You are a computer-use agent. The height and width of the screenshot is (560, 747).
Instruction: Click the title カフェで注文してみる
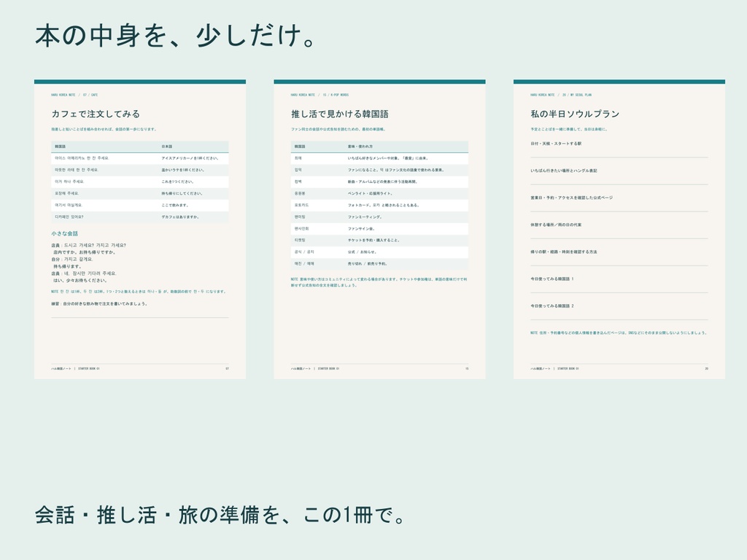96,114
